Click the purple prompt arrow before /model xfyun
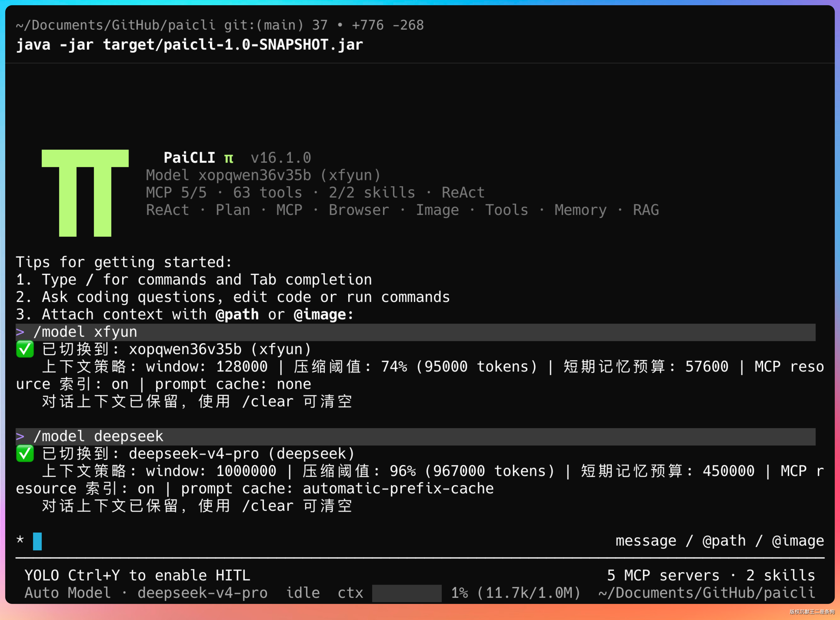The height and width of the screenshot is (620, 840). 20,332
